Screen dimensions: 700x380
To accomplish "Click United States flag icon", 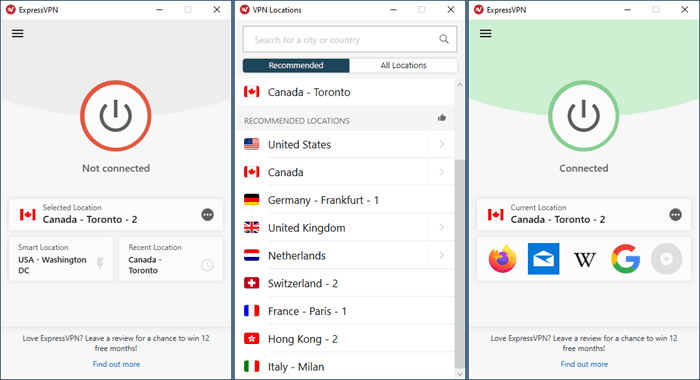I will click(x=251, y=144).
